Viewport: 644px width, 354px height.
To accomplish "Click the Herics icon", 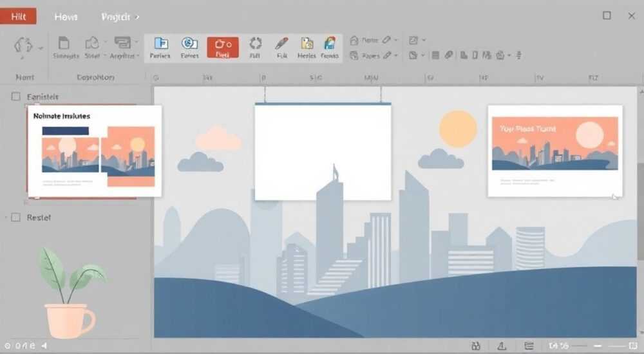I will pos(307,43).
